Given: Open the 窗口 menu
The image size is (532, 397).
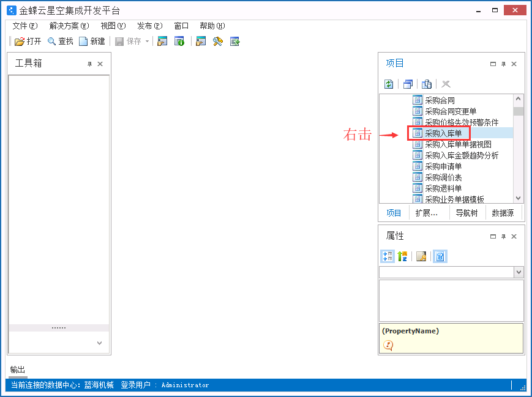Looking at the screenshot, I should (x=181, y=26).
